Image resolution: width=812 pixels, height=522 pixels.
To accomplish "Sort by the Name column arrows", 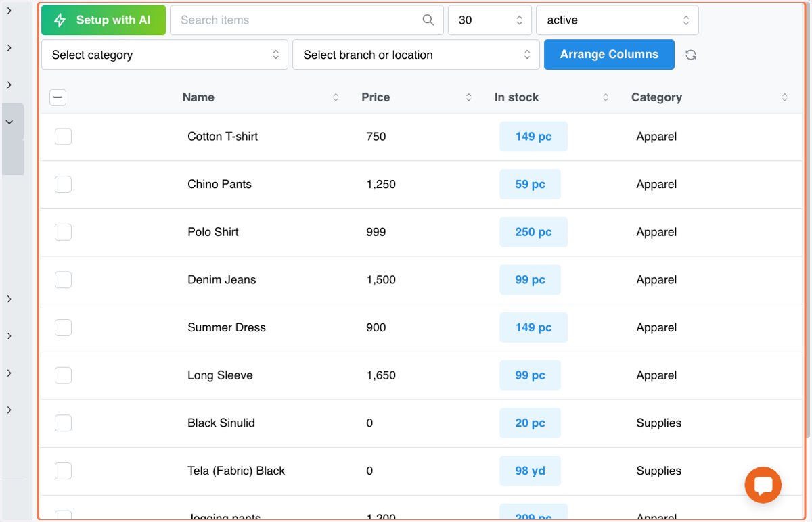I will coord(336,97).
